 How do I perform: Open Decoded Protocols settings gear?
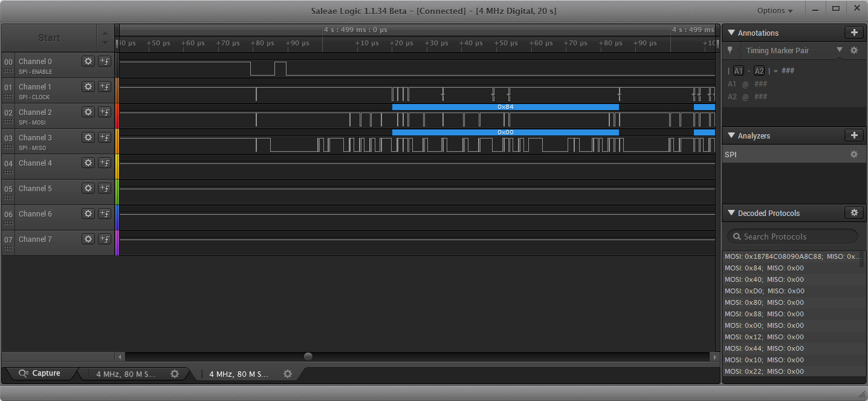854,213
